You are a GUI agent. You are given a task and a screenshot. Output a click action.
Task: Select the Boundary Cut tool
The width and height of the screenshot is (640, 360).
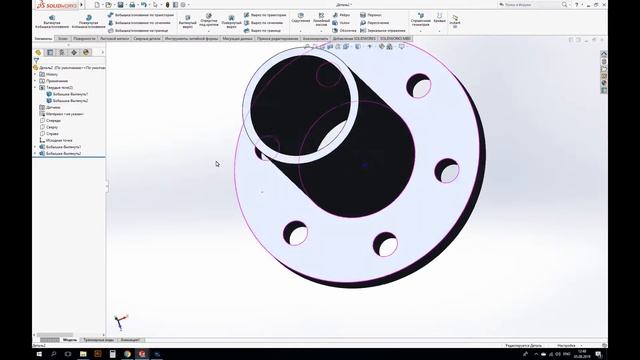[x=262, y=31]
